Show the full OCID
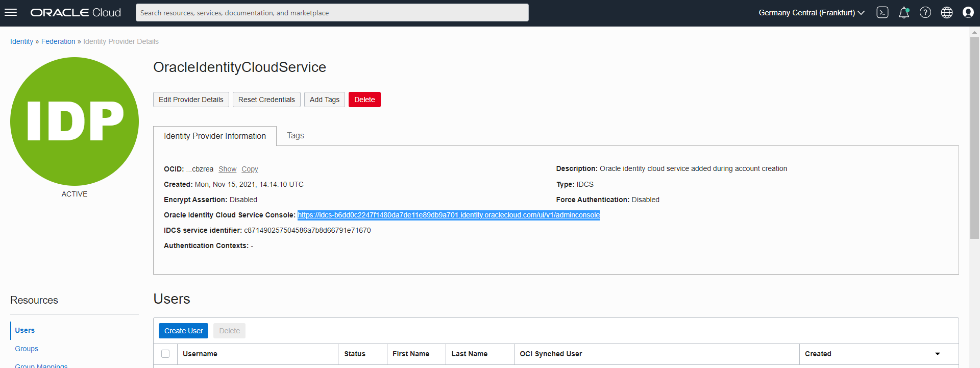Image resolution: width=980 pixels, height=368 pixels. [227, 169]
